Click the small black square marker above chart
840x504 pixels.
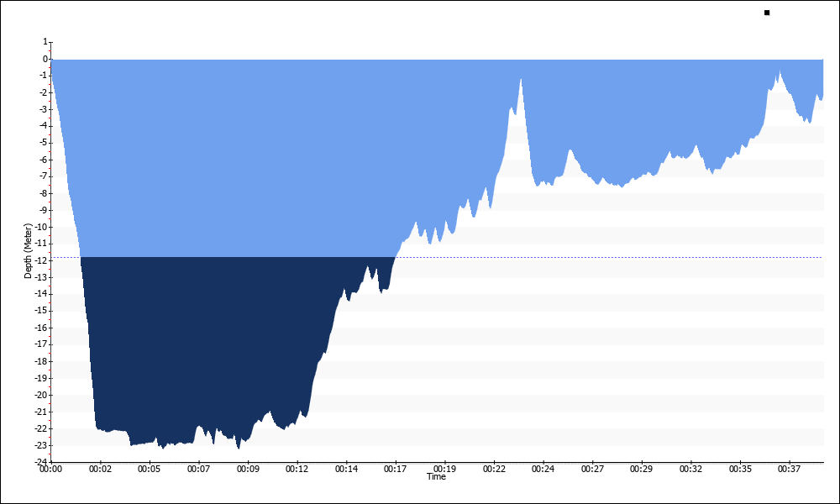[767, 13]
